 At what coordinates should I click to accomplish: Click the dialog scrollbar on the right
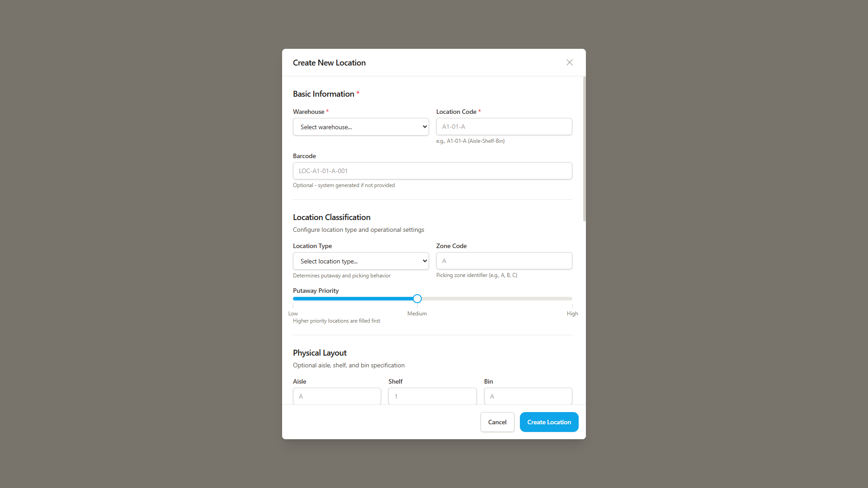pos(584,149)
